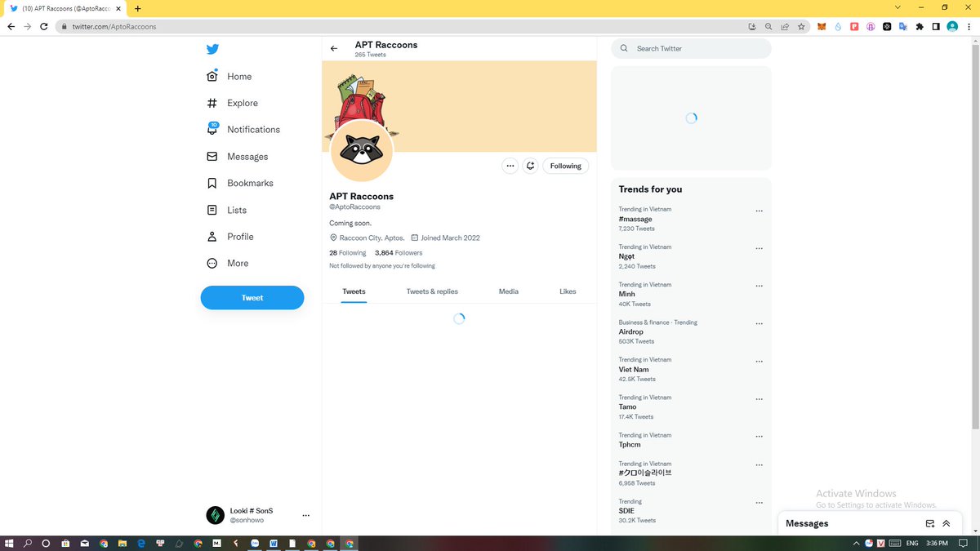Click the Twitter bird logo
The width and height of the screenshot is (980, 551).
[212, 49]
